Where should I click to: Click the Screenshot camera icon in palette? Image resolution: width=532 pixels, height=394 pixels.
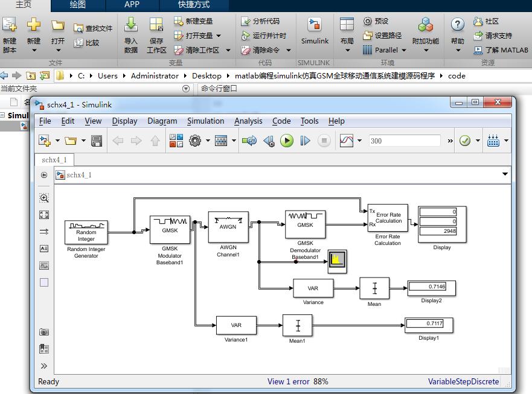pyautogui.click(x=44, y=332)
